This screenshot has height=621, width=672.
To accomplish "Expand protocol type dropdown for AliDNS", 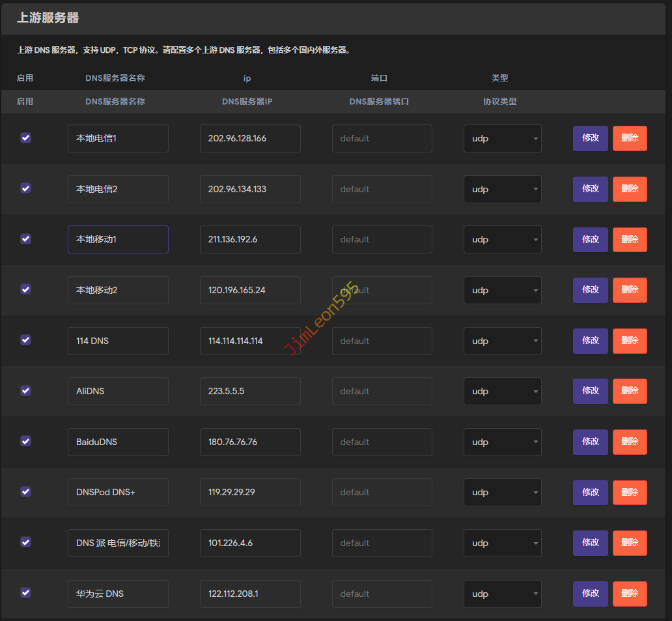I will (502, 392).
